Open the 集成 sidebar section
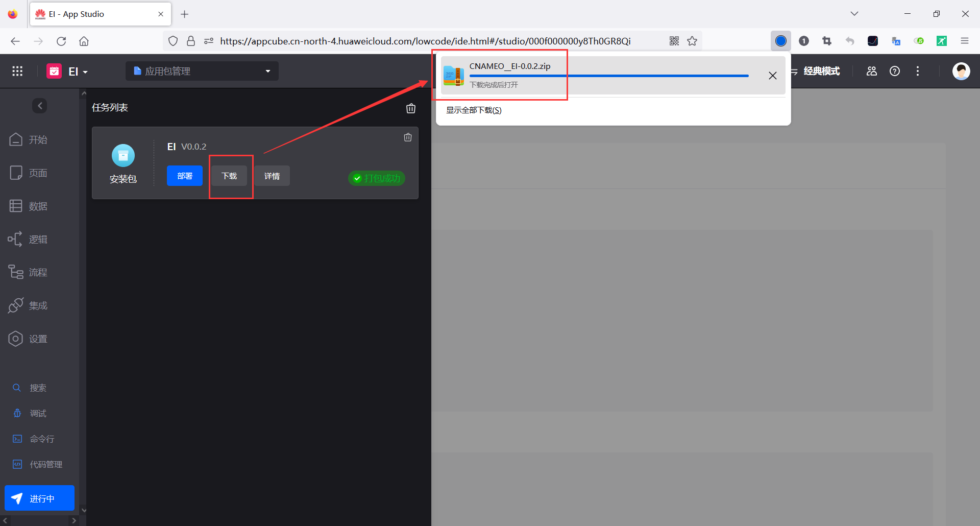This screenshot has height=526, width=980. tap(29, 305)
